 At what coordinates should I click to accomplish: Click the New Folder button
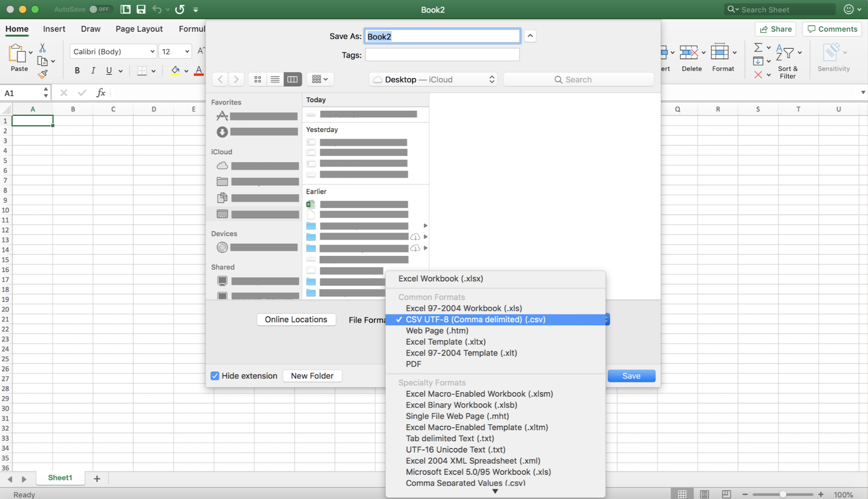tap(312, 376)
